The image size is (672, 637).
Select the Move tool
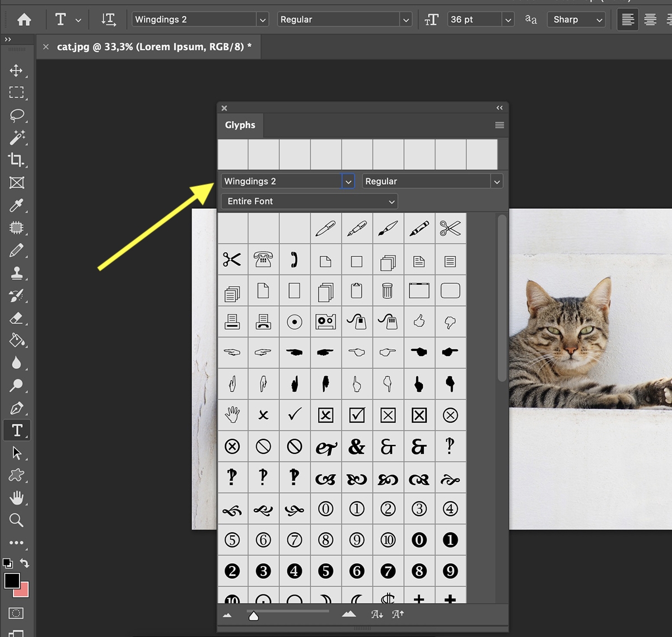point(16,71)
